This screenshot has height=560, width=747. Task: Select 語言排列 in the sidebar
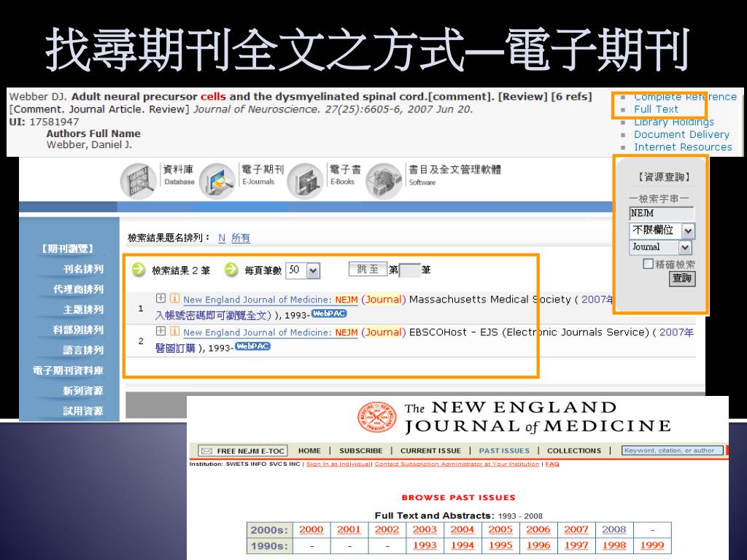pos(83,350)
